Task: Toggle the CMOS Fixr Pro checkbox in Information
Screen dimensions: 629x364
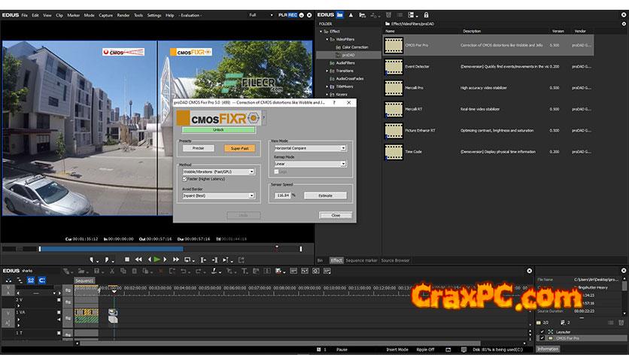Action: tap(542, 338)
